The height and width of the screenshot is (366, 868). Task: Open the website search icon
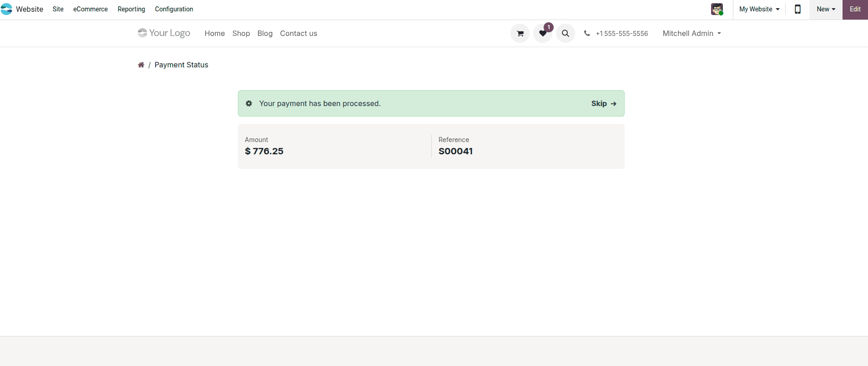[565, 33]
